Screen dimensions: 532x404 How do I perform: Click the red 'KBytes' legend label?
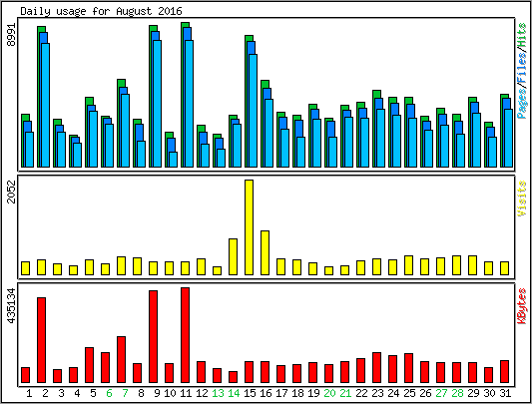point(522,306)
